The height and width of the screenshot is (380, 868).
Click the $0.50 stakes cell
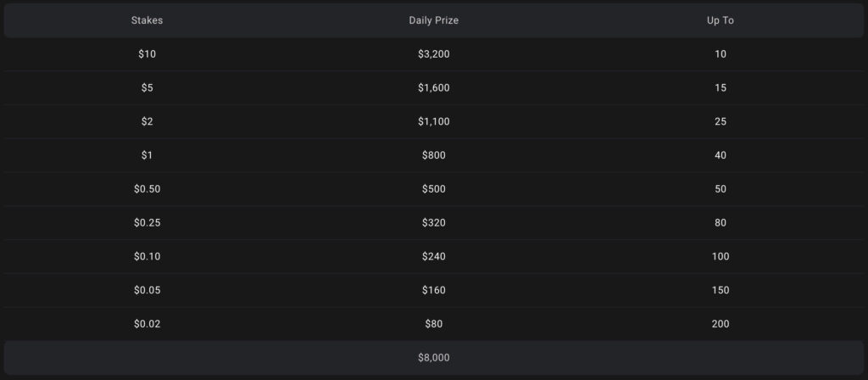click(x=147, y=189)
